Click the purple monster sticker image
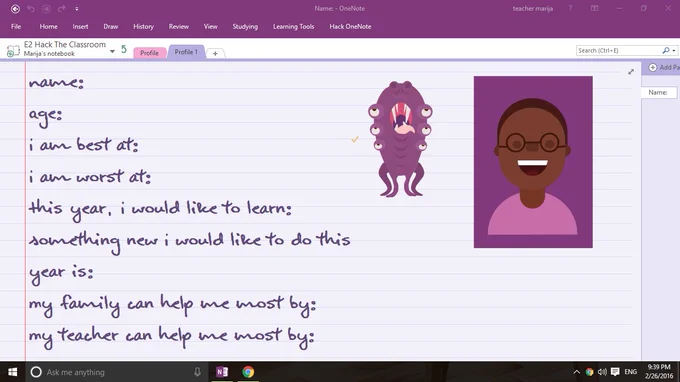The height and width of the screenshot is (382, 680). coord(400,139)
